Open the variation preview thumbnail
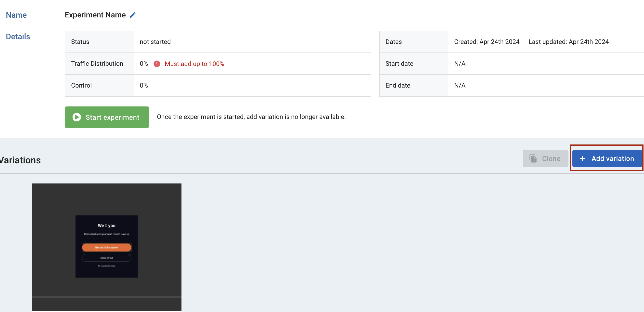This screenshot has width=644, height=312. (x=106, y=247)
